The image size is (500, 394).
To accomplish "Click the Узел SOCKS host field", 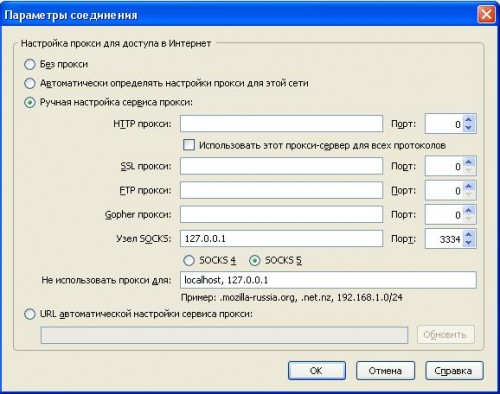I will pyautogui.click(x=281, y=239).
